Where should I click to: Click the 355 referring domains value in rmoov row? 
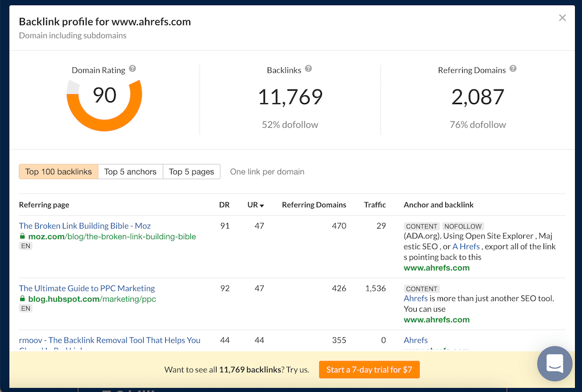coord(339,340)
